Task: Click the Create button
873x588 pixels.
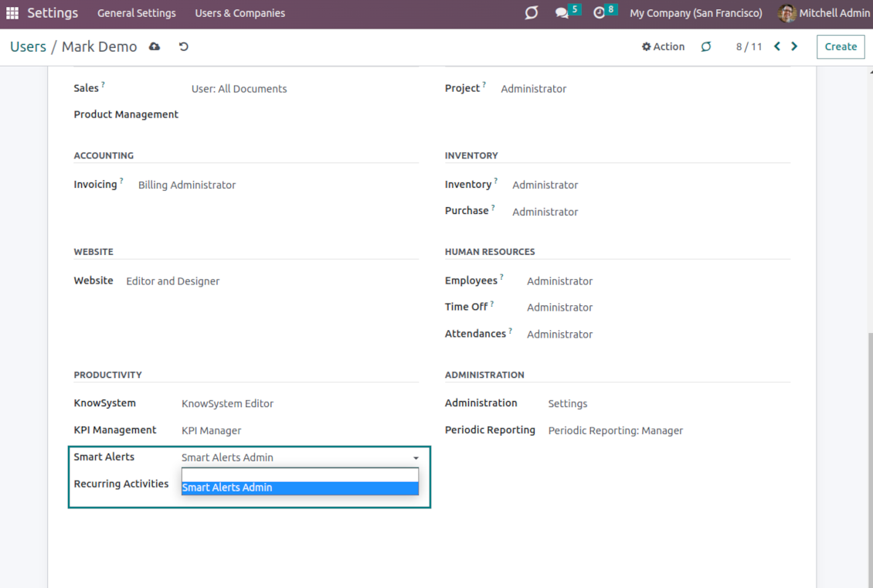Action: pos(841,47)
